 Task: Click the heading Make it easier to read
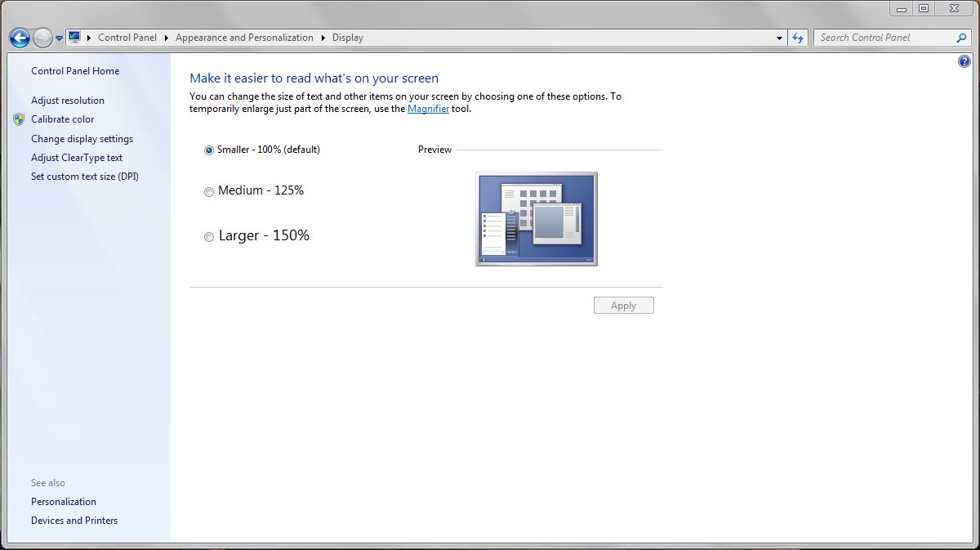coord(314,78)
